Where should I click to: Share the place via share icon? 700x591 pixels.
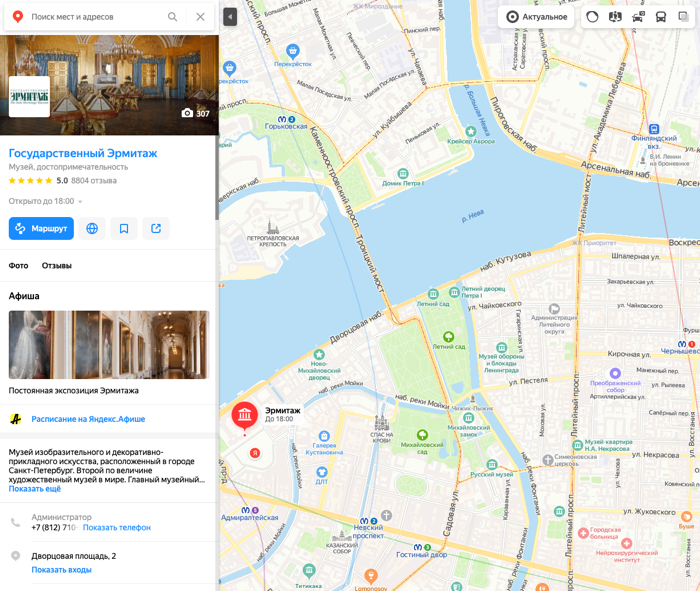pyautogui.click(x=156, y=229)
